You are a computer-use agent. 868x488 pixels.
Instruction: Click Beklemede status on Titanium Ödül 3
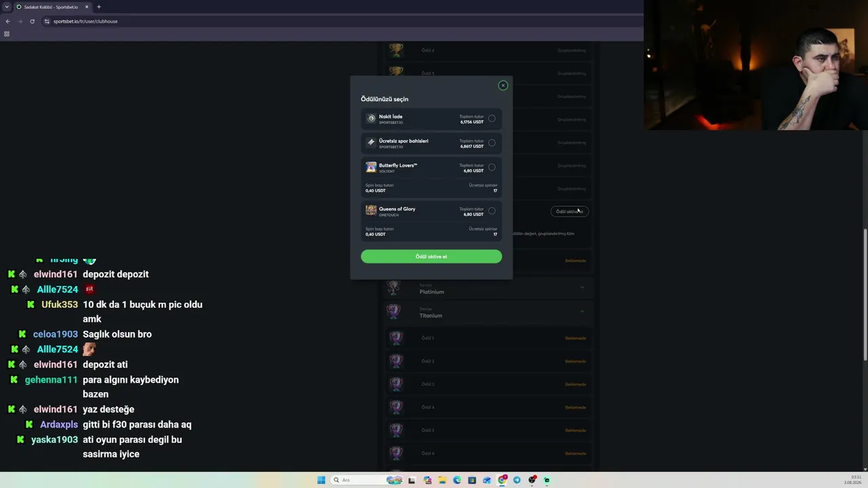575,384
